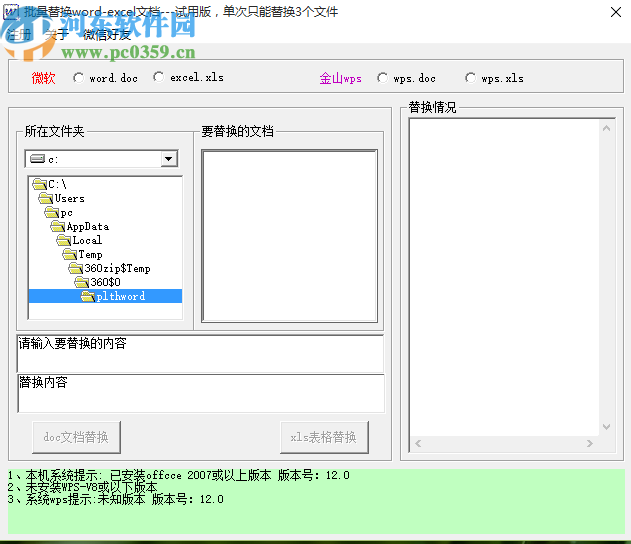Close the application window
Image resolution: width=631 pixels, height=544 pixels.
[616, 12]
